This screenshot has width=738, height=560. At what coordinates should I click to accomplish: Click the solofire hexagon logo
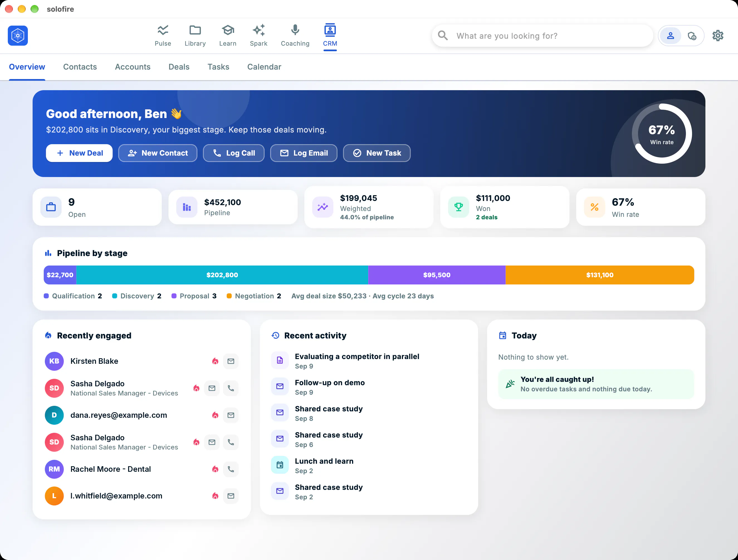point(18,35)
